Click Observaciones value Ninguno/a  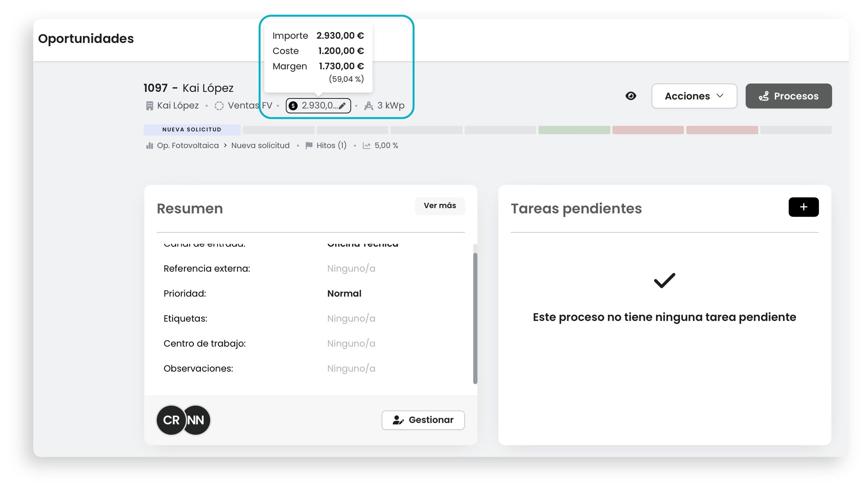pyautogui.click(x=351, y=368)
